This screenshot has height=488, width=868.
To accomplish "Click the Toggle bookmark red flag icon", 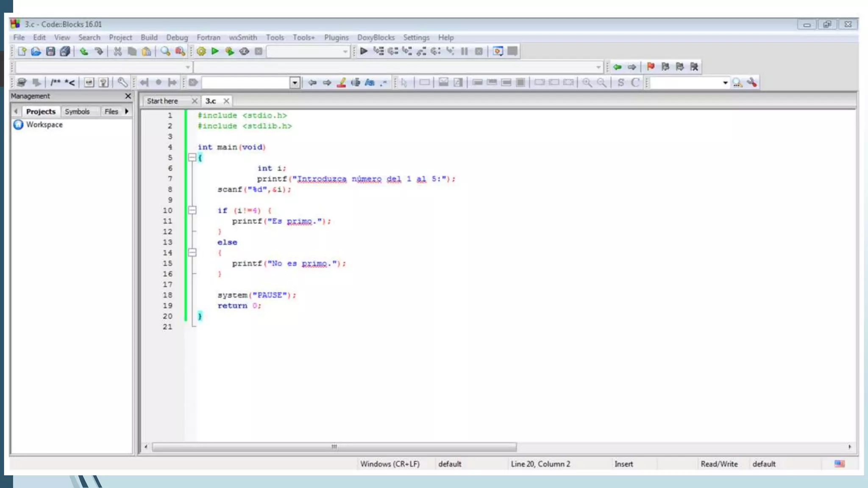I will coord(651,67).
